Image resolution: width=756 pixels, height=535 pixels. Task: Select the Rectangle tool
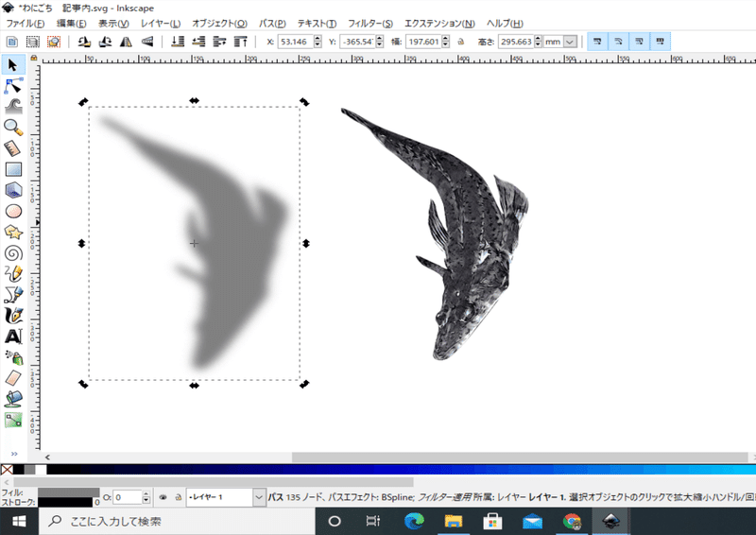tap(13, 169)
